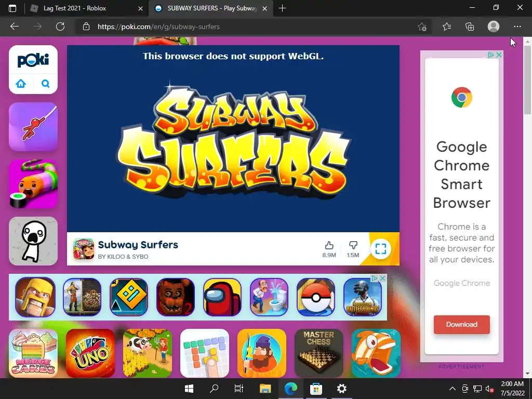Open Clash of Clans ad icon
The height and width of the screenshot is (399, 532).
point(35,297)
